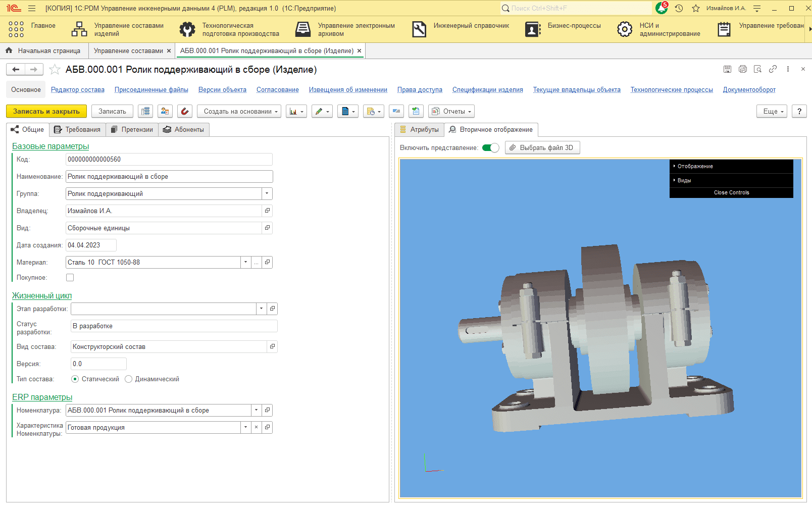Image resolution: width=812 pixels, height=508 pixels.
Task: Open the Редактор состава link
Action: [78, 89]
